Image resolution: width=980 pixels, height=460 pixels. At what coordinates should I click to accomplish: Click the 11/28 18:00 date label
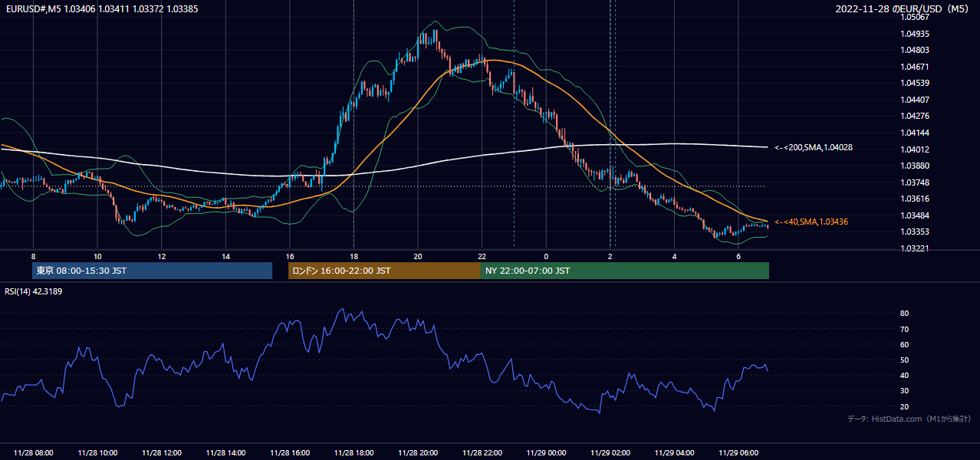click(354, 453)
